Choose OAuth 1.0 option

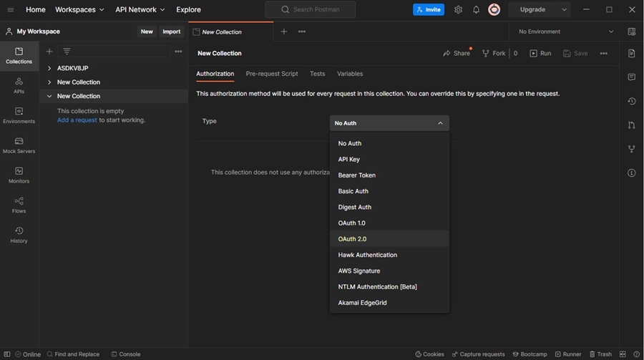pyautogui.click(x=389, y=223)
